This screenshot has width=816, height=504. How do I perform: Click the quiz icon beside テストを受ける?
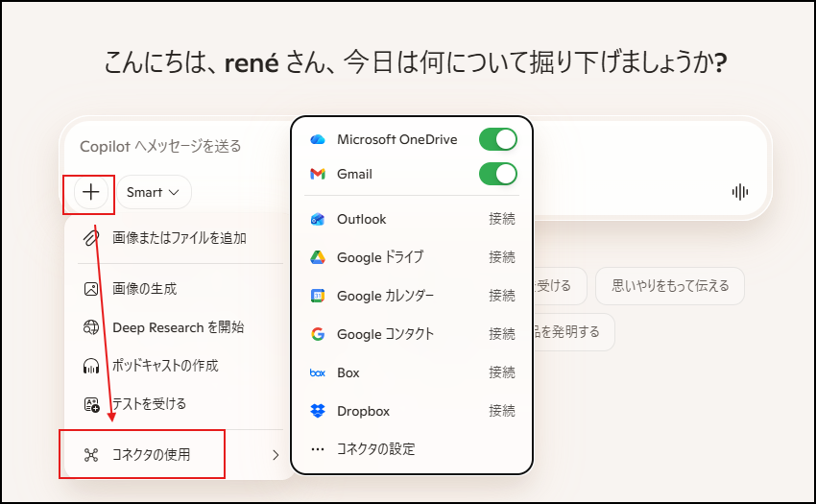coord(91,404)
